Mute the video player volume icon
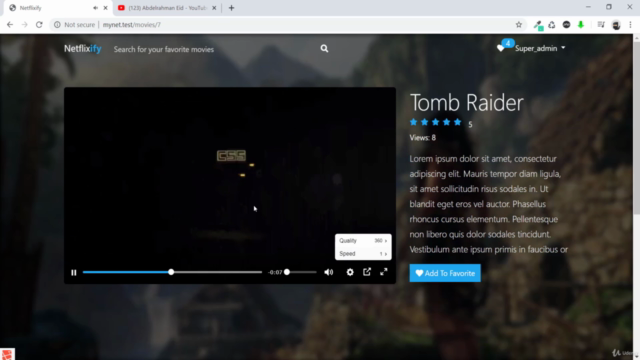This screenshot has width=640, height=360. click(x=329, y=272)
